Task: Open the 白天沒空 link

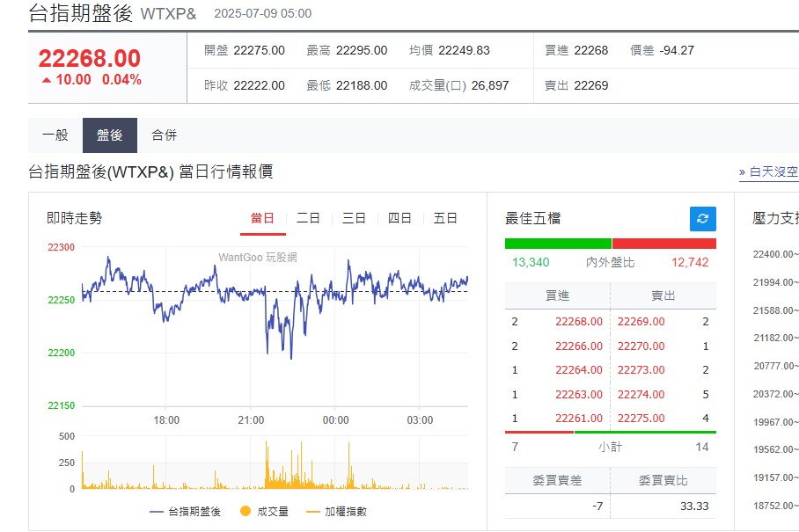Action: pyautogui.click(x=769, y=172)
